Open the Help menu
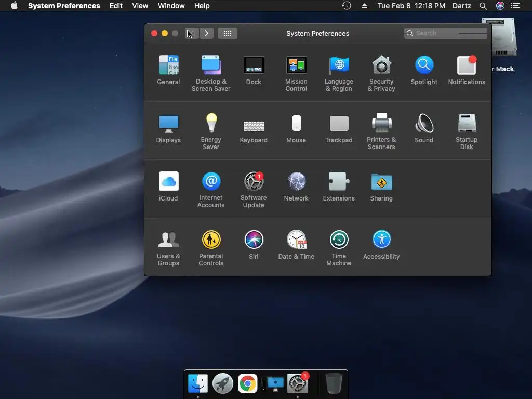 coord(202,6)
